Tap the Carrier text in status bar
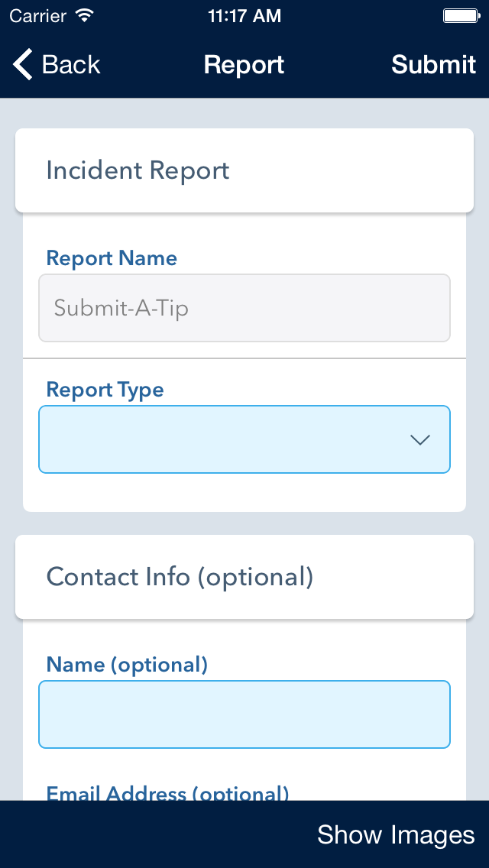Viewport: 489px width, 868px height. [38, 15]
